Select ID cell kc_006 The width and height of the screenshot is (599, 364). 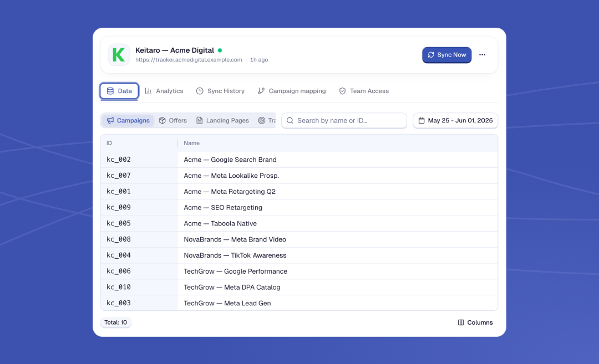tap(119, 271)
